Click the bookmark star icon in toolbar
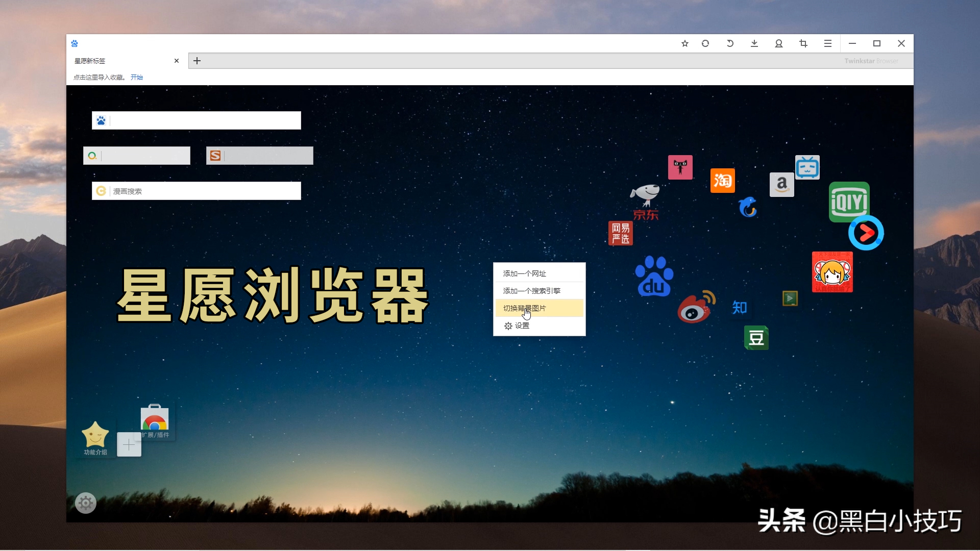The width and height of the screenshot is (980, 551). coord(685,44)
